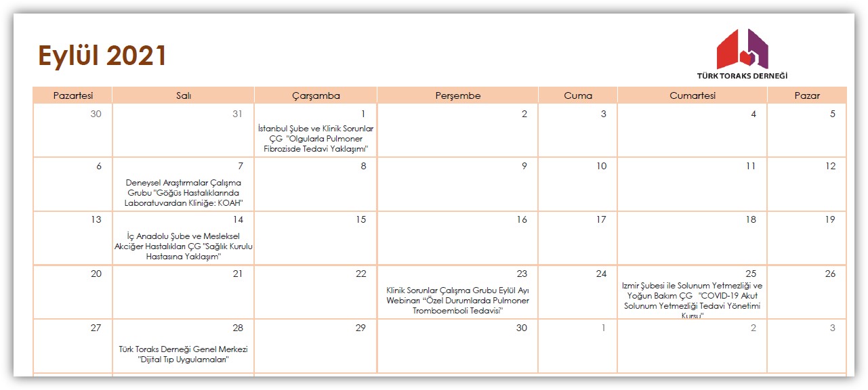This screenshot has width=868, height=390.
Task: Click on day 20 in calendar
Action: pos(73,291)
